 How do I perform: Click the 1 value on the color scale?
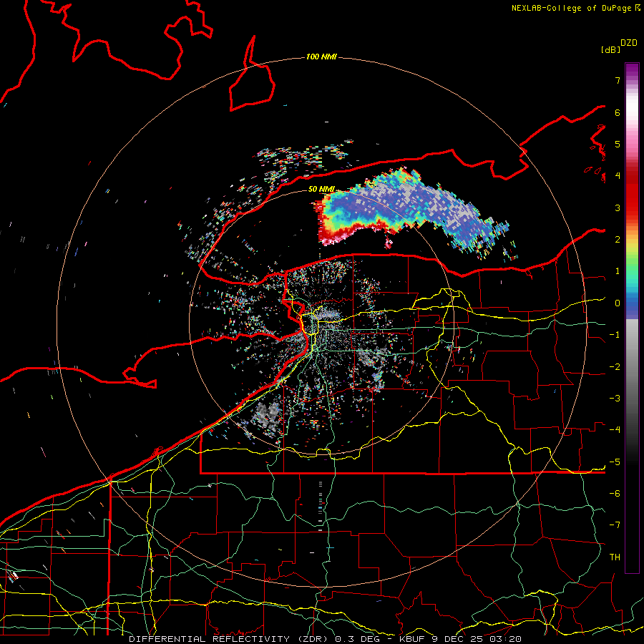pos(618,271)
